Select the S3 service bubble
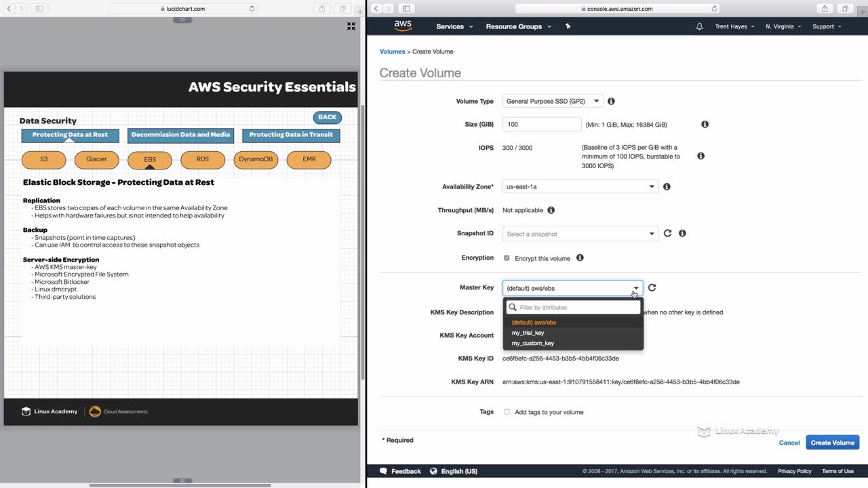Viewport: 868px width, 488px height. click(44, 159)
